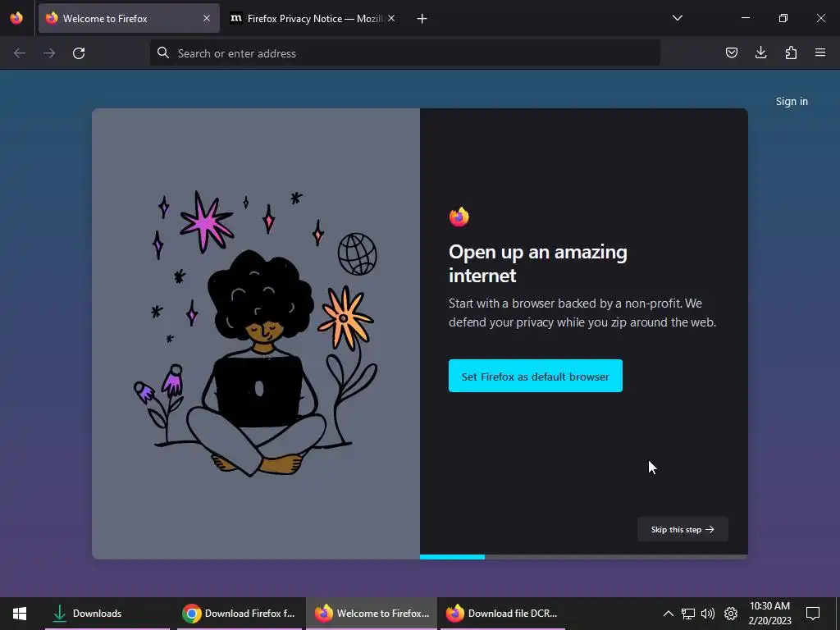Image resolution: width=840 pixels, height=630 pixels.
Task: Open the taskbar clock and date
Action: point(769,614)
